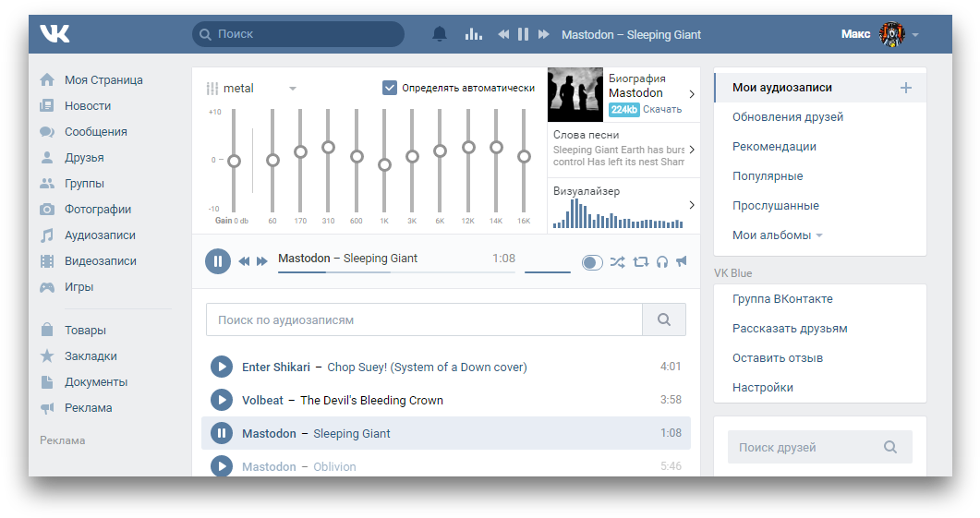
Task: Pause the main player button
Action: click(217, 261)
